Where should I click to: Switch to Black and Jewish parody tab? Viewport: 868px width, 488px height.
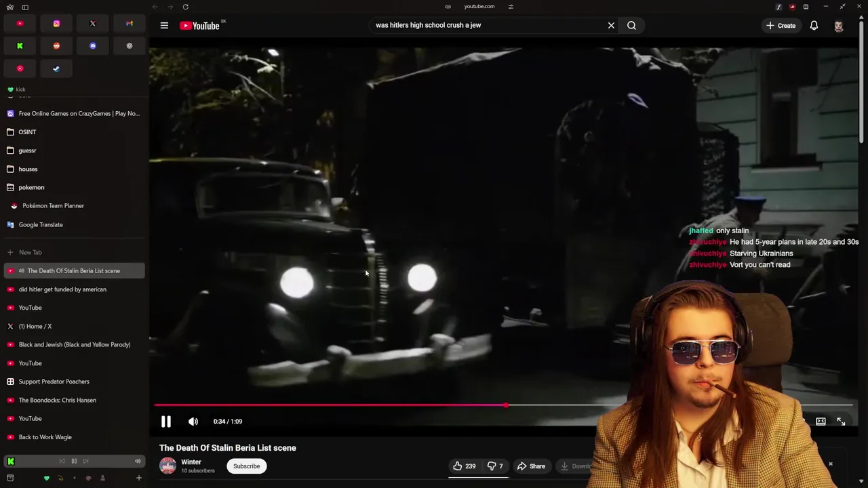74,345
